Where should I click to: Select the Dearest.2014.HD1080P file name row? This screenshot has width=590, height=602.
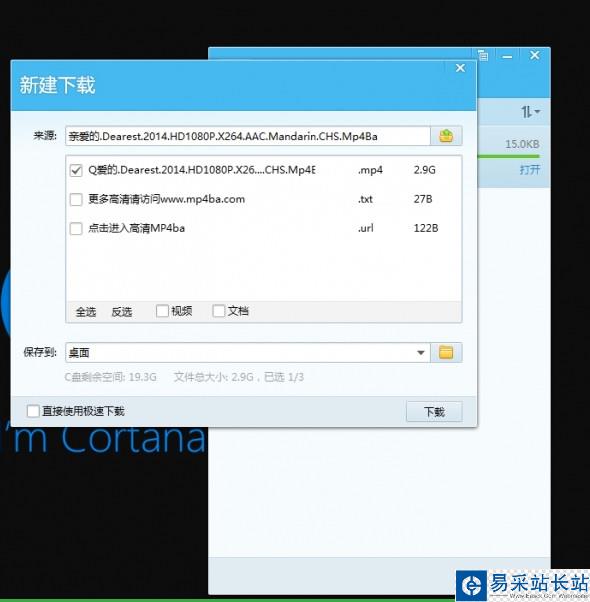pyautogui.click(x=202, y=170)
